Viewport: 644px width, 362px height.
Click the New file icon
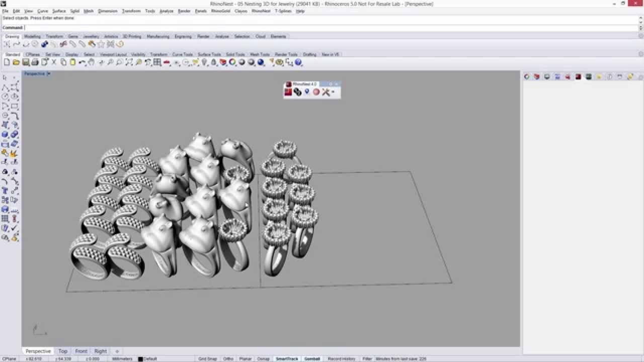point(7,62)
